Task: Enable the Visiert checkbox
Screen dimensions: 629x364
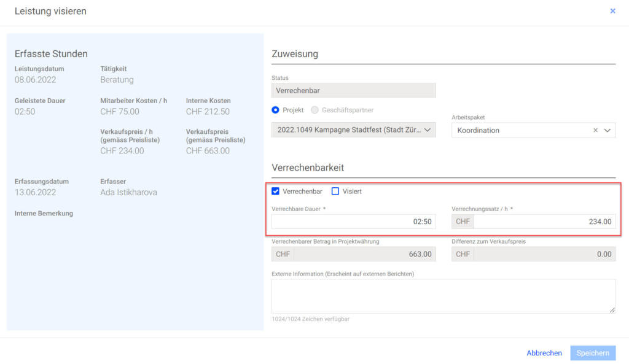Action: pos(335,192)
